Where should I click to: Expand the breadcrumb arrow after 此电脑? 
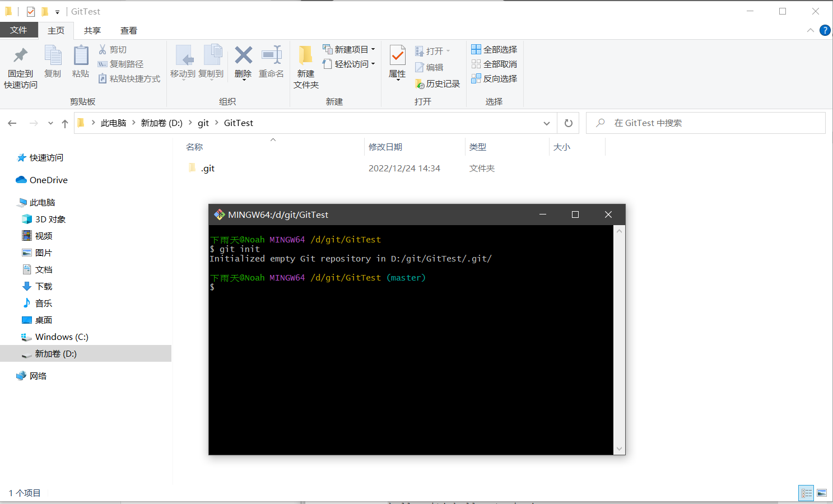tap(134, 123)
